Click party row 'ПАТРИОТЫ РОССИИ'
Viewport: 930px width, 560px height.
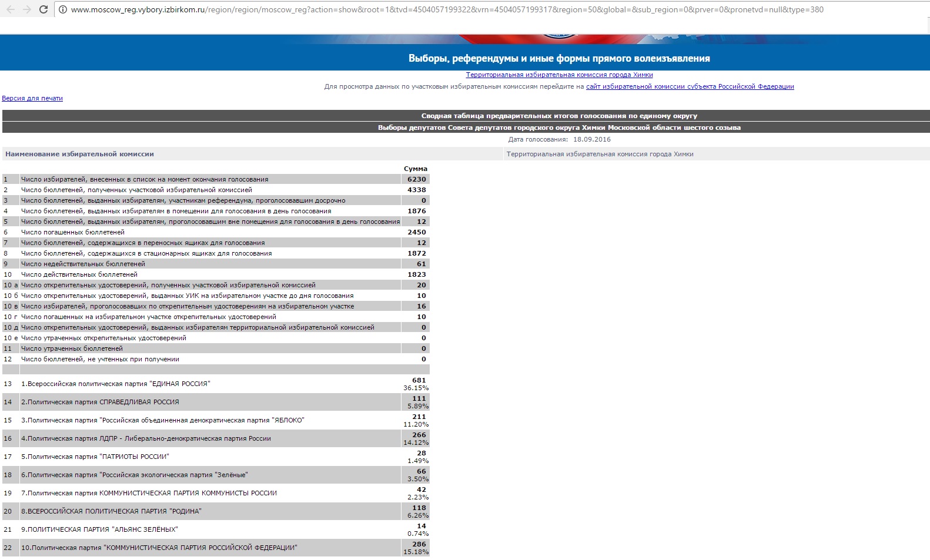click(x=95, y=457)
